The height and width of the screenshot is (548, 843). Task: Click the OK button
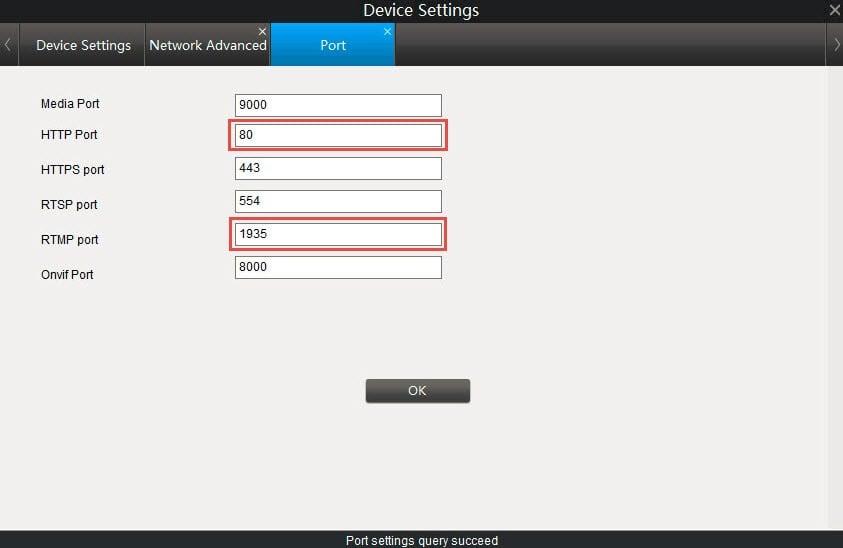pos(418,391)
